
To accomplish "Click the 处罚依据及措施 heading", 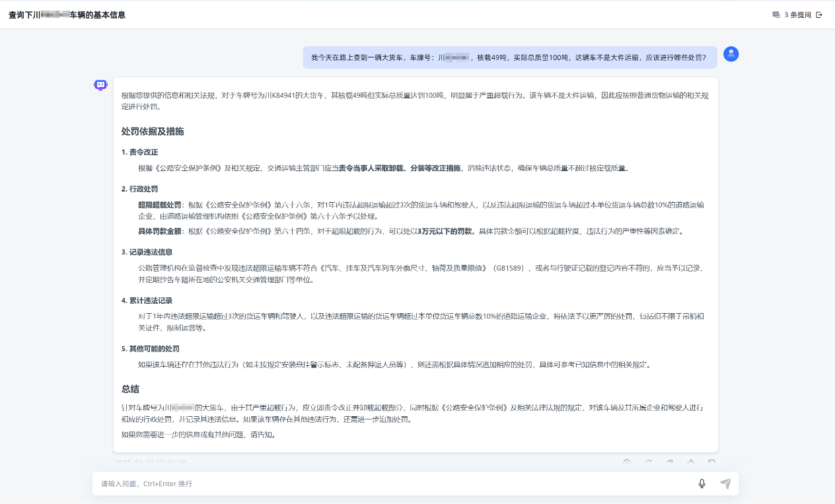I will (153, 131).
